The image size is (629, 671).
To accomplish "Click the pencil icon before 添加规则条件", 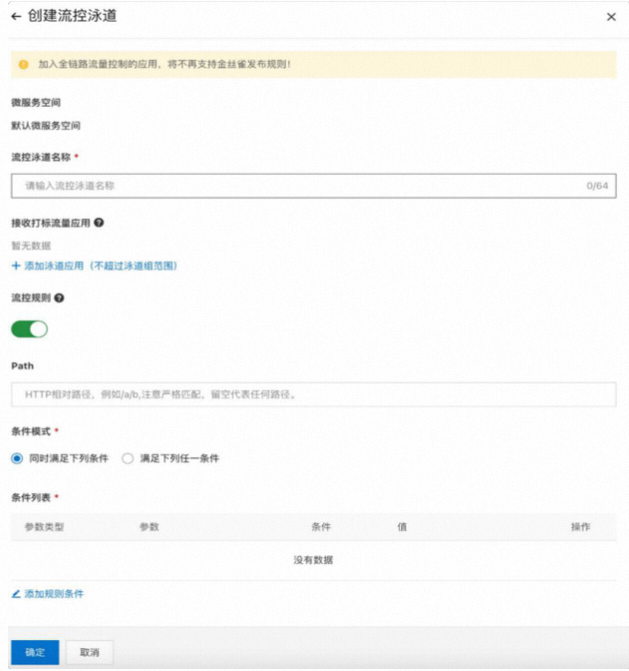I will coord(16,594).
